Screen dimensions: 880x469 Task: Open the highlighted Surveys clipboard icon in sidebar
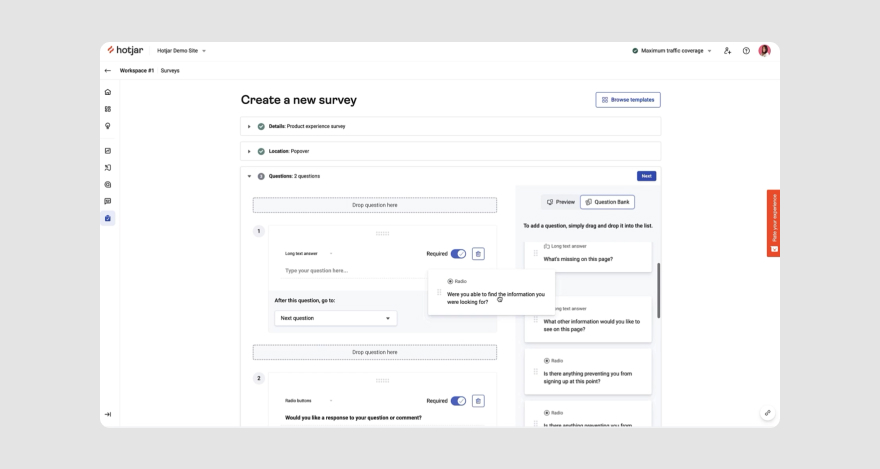pos(108,218)
